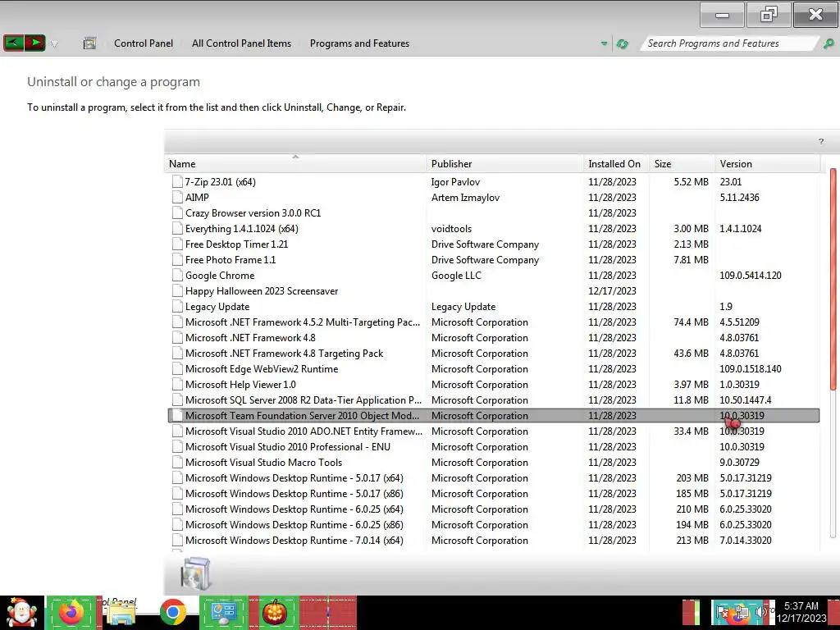Click the AIMP program icon
Screen dimensions: 840x630
coord(177,197)
